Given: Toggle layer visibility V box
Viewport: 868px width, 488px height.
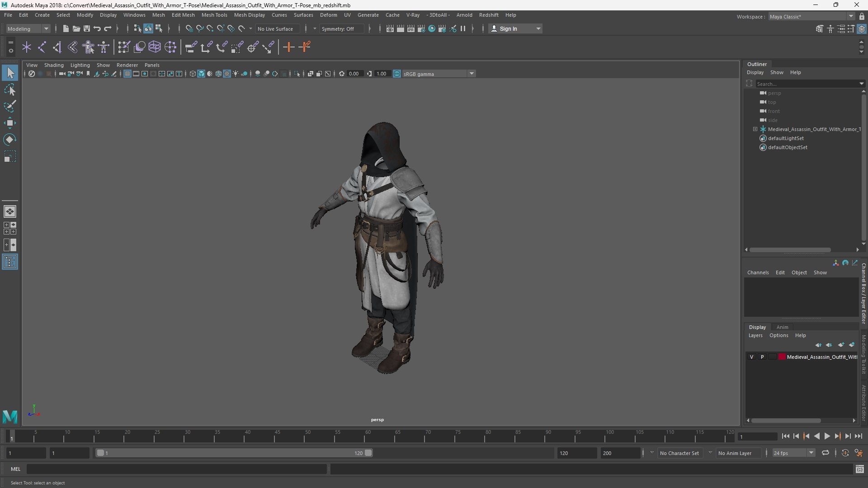Looking at the screenshot, I should pos(752,357).
